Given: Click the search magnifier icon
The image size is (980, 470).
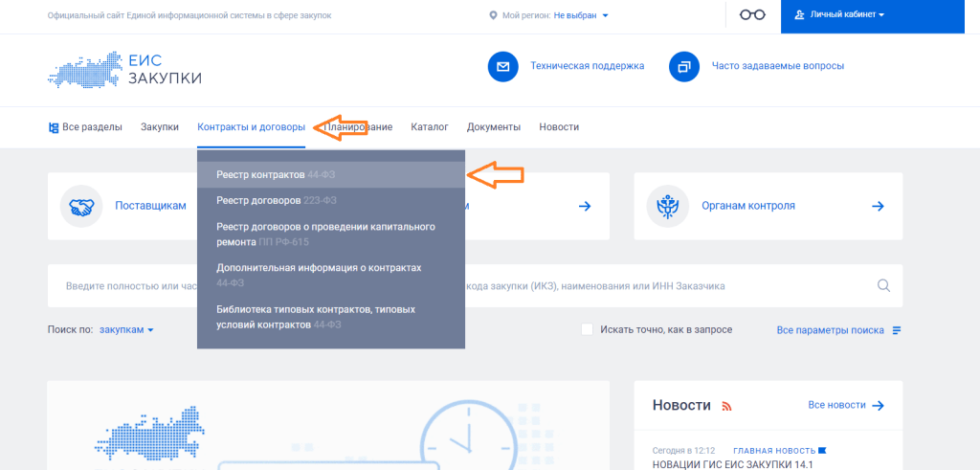Looking at the screenshot, I should tap(883, 285).
